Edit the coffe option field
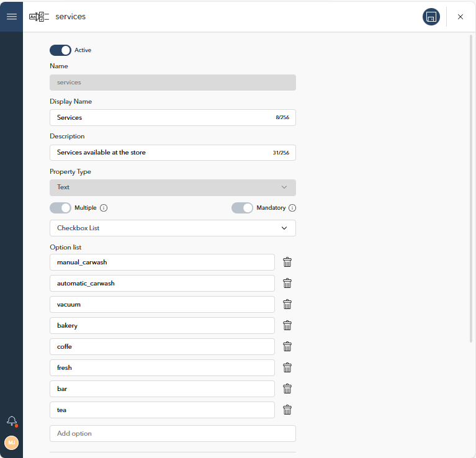This screenshot has height=458, width=476. point(162,347)
